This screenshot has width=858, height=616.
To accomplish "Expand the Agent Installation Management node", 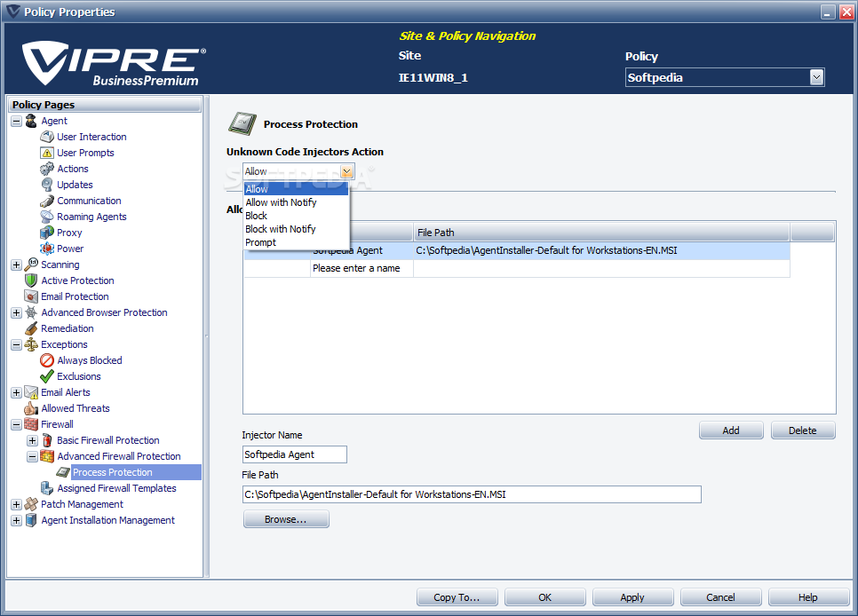I will coord(16,520).
